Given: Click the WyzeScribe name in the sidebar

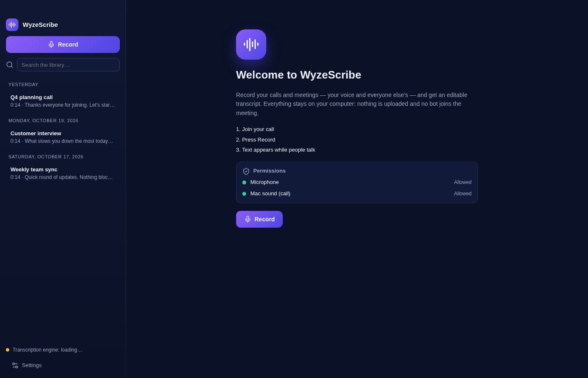Looking at the screenshot, I should coord(40,25).
